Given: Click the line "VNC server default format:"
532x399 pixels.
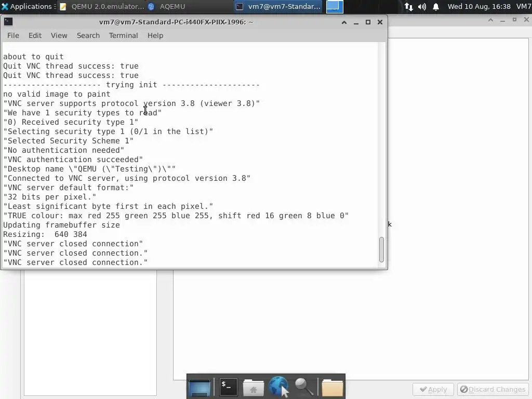Looking at the screenshot, I should (69, 188).
